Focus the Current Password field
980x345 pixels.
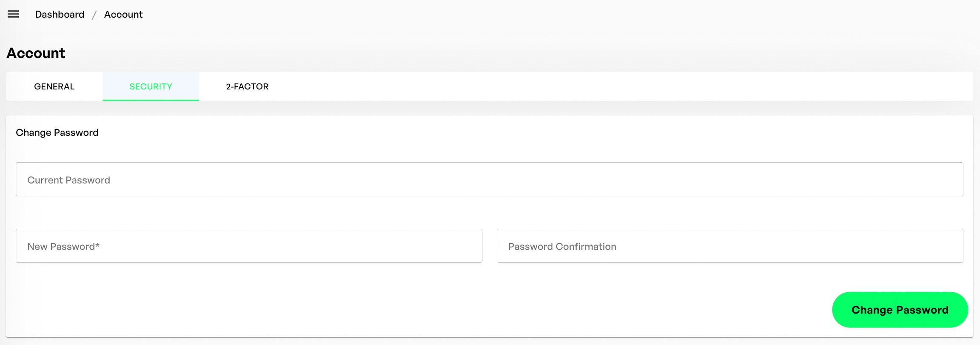(489, 179)
